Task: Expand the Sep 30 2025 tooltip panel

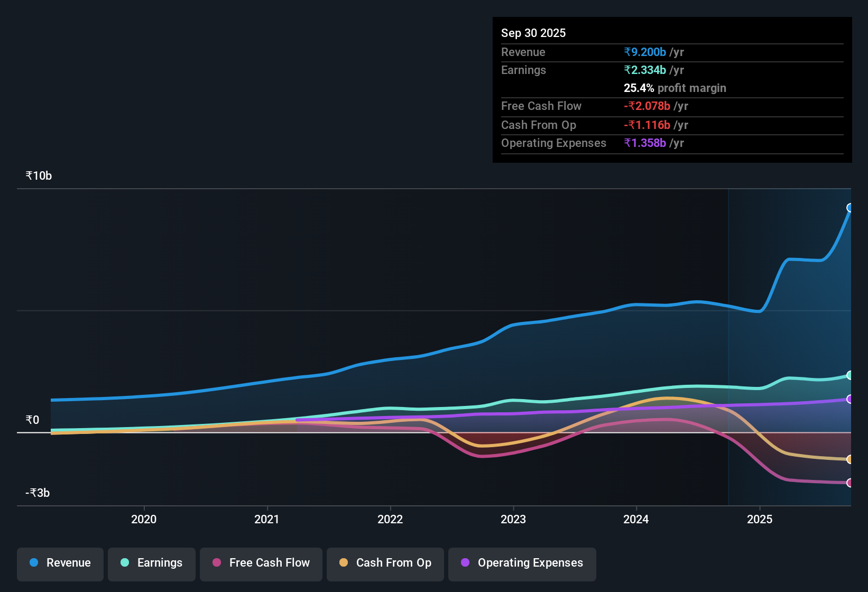Action: 671,90
